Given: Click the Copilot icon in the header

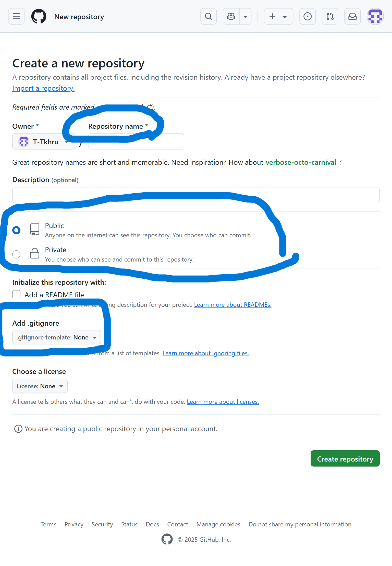Looking at the screenshot, I should pos(231,16).
